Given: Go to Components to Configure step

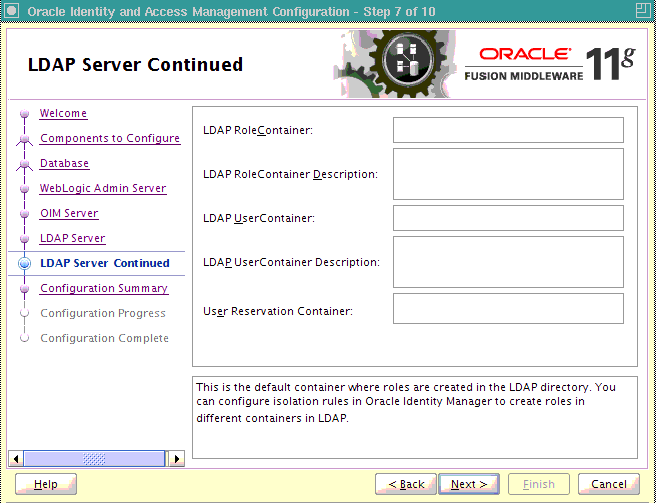Looking at the screenshot, I should (x=110, y=139).
